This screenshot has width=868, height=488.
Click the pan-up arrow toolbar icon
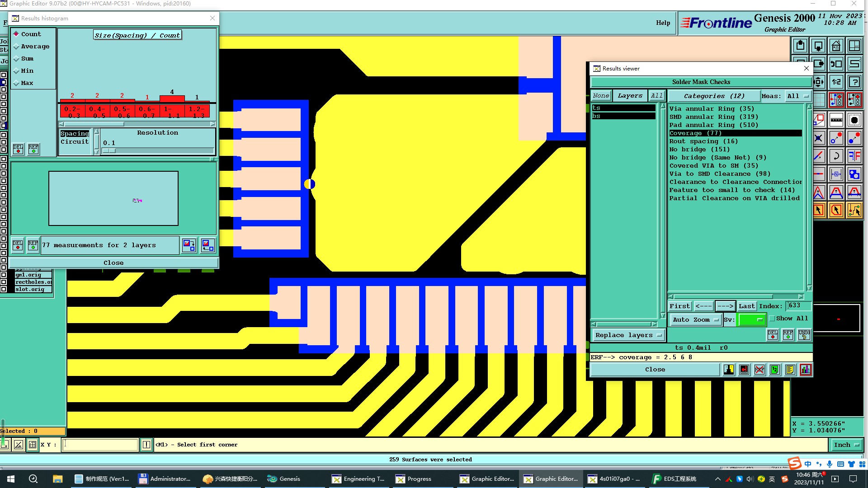[801, 46]
